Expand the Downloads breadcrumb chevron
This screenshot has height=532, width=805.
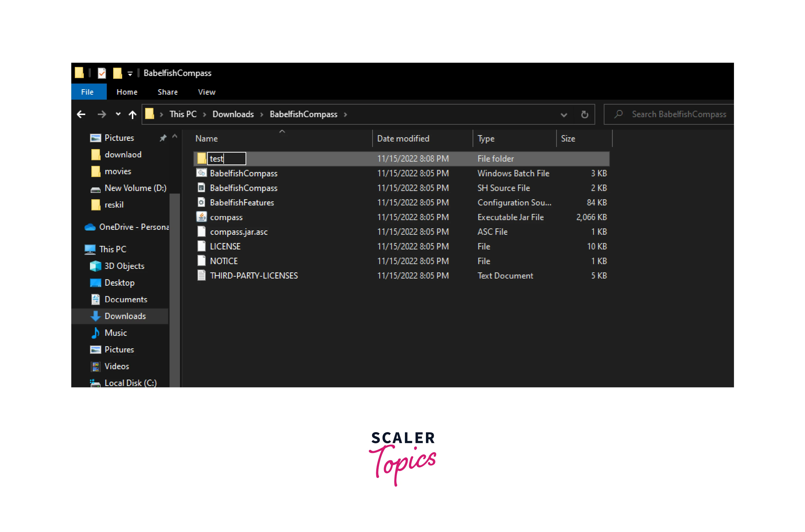262,115
